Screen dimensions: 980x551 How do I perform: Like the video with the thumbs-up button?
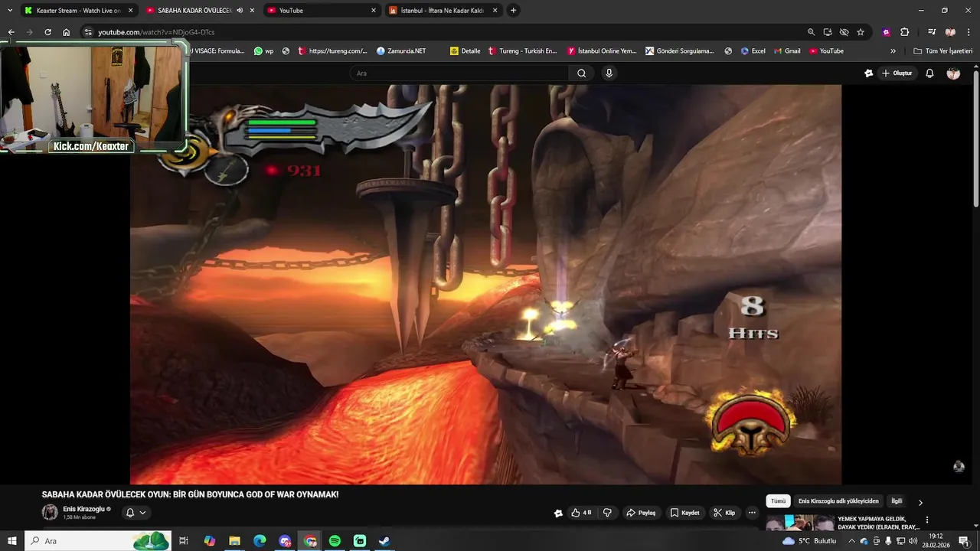(581, 513)
